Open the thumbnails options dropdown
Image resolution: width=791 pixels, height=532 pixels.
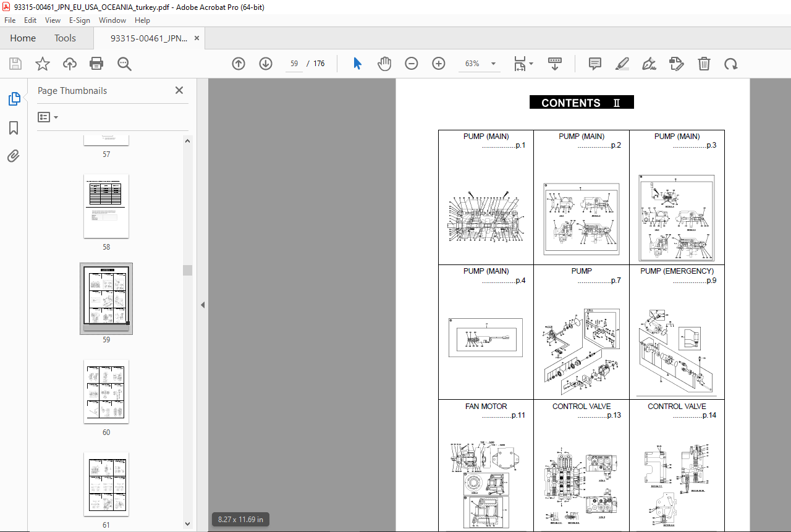(x=48, y=117)
